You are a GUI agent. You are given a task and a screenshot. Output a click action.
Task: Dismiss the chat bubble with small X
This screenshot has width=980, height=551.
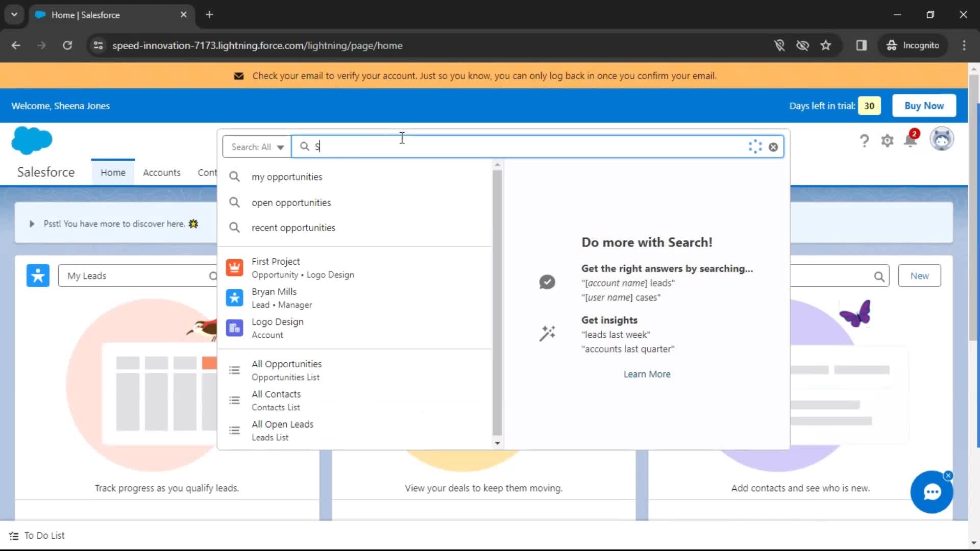[x=948, y=475]
